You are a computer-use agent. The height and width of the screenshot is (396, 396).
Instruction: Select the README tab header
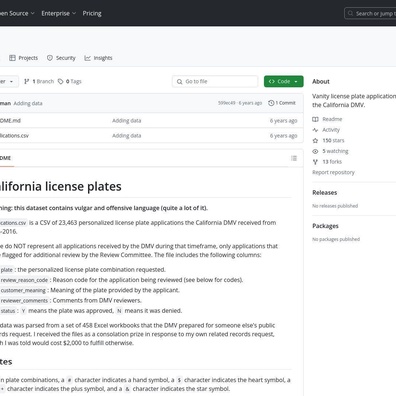6,158
